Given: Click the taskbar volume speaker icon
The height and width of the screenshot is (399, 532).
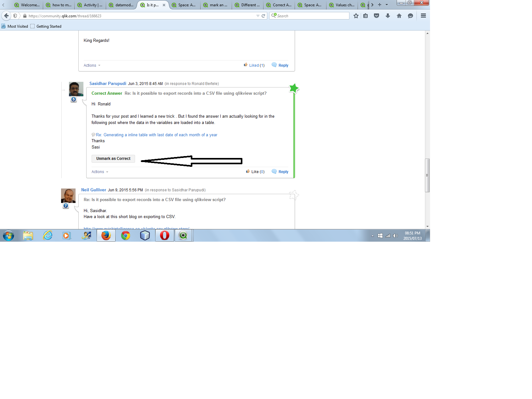Looking at the screenshot, I should pyautogui.click(x=395, y=236).
